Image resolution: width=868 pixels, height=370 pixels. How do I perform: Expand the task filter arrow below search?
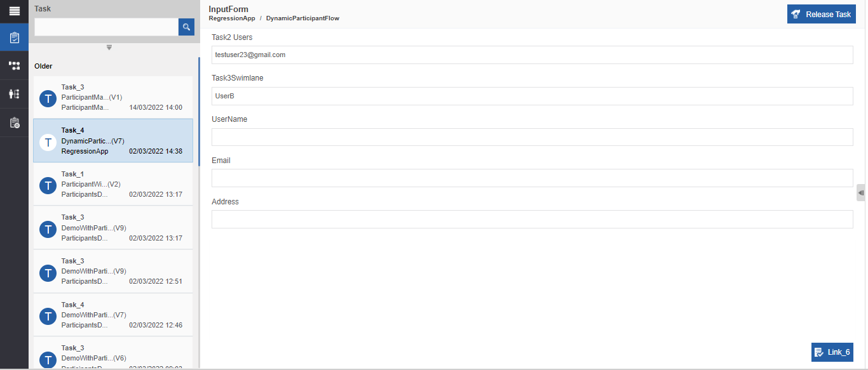point(109,48)
